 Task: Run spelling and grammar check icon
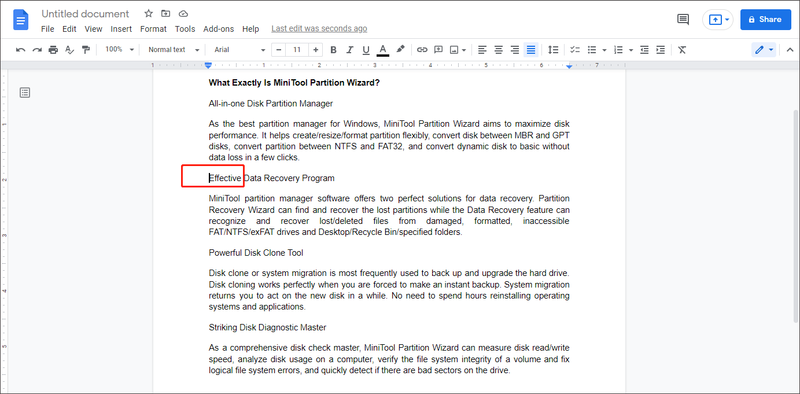pyautogui.click(x=70, y=50)
